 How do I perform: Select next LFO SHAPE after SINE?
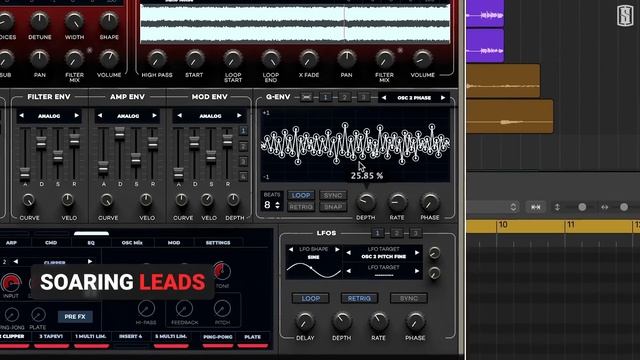[337, 249]
